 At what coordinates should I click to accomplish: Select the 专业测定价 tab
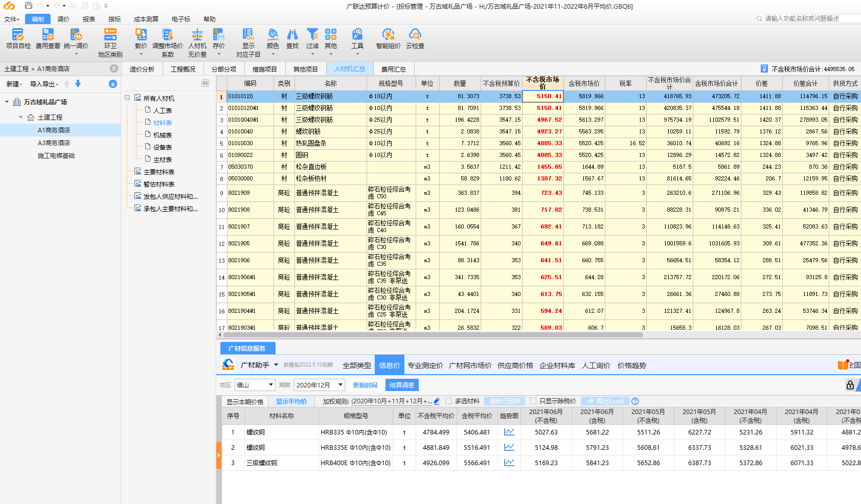pos(425,365)
